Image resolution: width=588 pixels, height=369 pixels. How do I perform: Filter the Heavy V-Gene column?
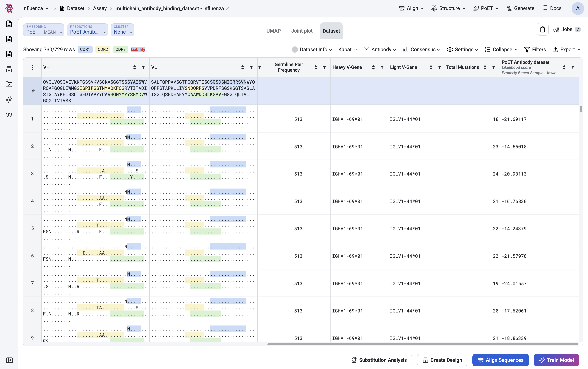(x=382, y=67)
